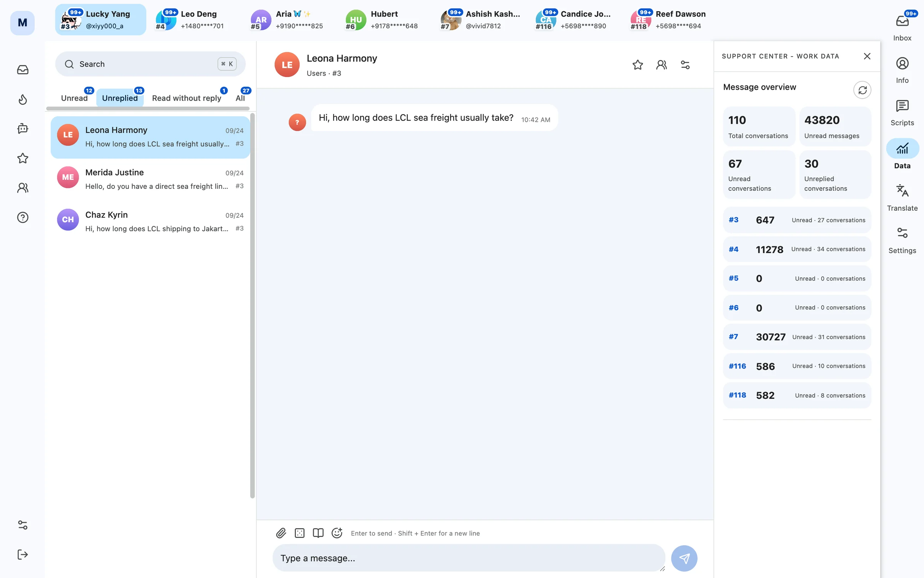The height and width of the screenshot is (578, 924).
Task: Open Scripts panel in right sidebar
Action: coord(902,113)
